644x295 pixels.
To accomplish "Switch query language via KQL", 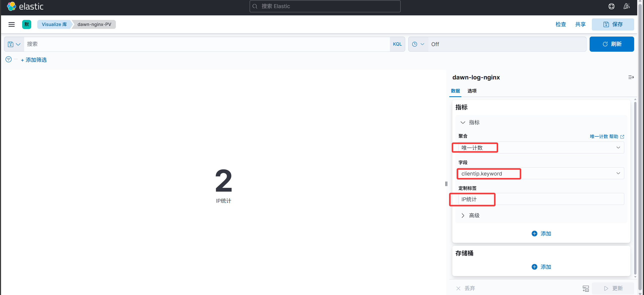I will pos(397,44).
